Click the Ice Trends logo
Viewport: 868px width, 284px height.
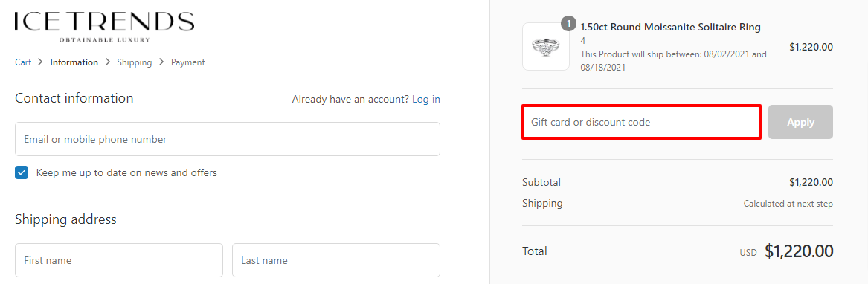(x=104, y=26)
